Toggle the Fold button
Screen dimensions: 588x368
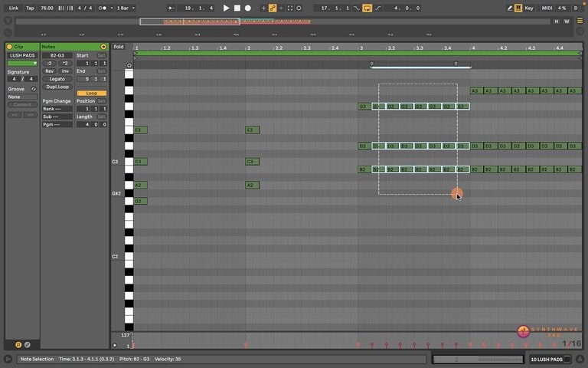(119, 47)
